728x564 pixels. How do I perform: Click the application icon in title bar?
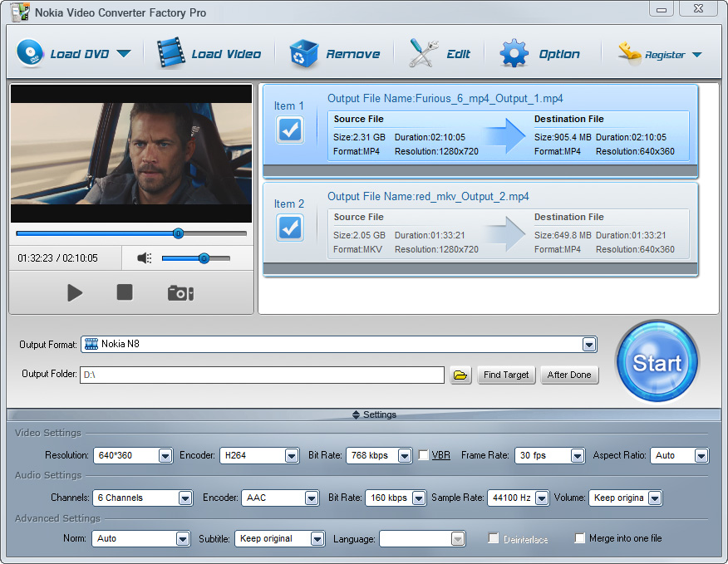point(20,12)
